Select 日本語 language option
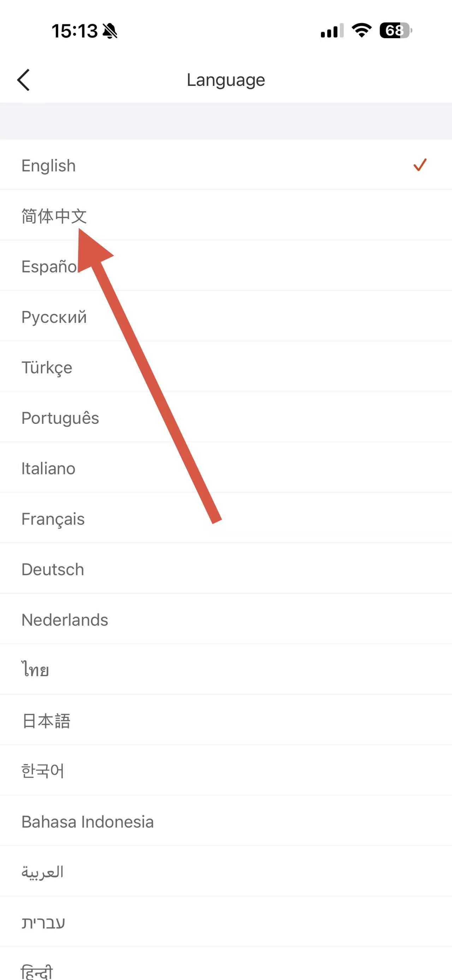452x980 pixels. (x=46, y=721)
